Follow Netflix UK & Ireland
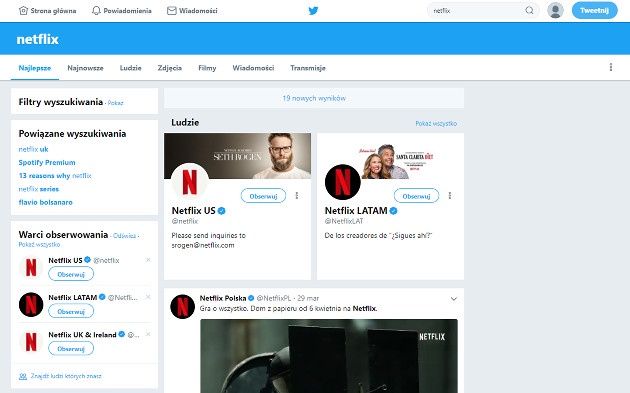The image size is (630, 393). tap(71, 349)
